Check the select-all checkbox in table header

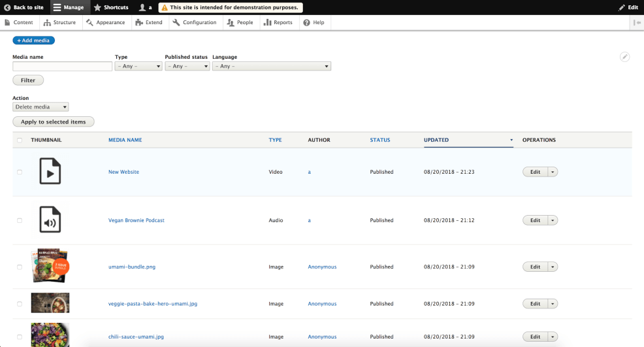point(20,140)
